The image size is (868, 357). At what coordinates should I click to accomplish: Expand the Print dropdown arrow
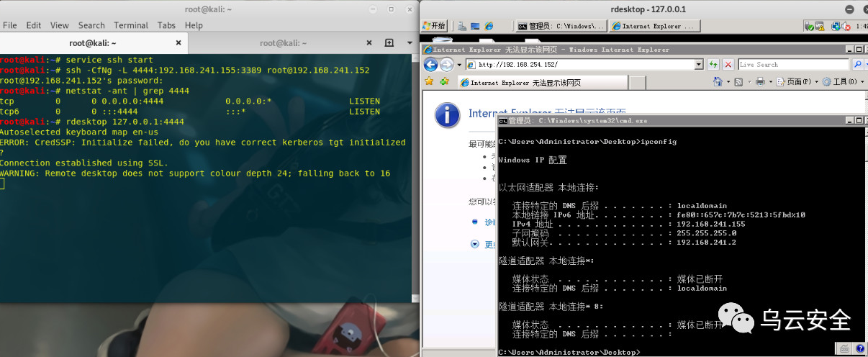(769, 82)
